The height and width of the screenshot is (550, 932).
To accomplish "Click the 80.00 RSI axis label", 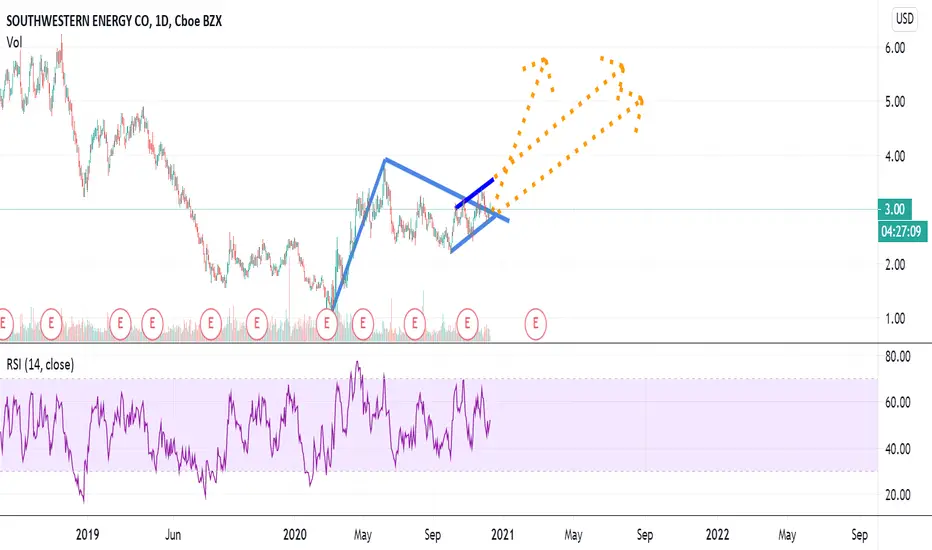I will 897,357.
